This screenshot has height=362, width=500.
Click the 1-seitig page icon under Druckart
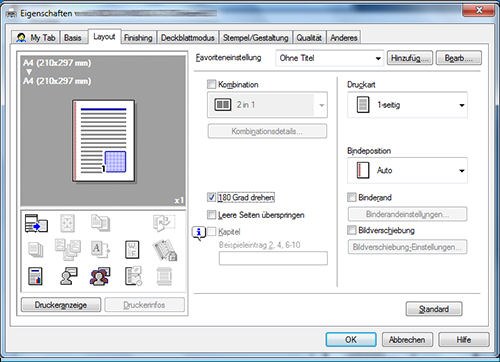tap(363, 105)
